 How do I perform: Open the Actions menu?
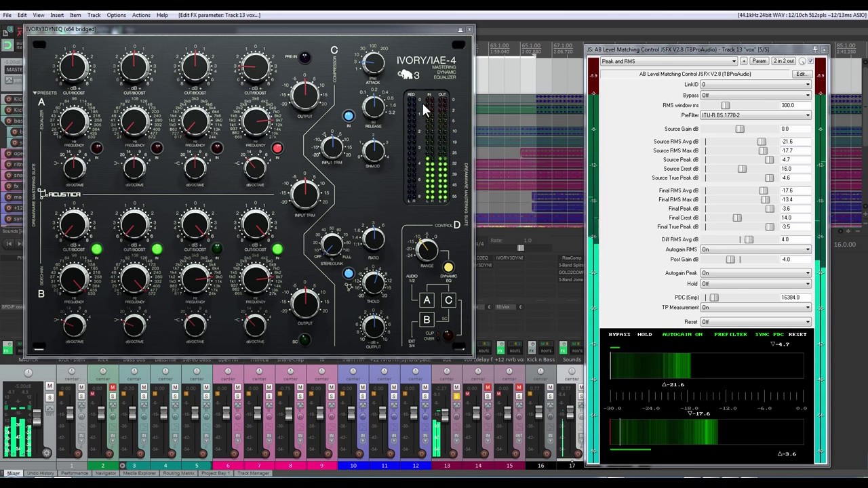[141, 15]
